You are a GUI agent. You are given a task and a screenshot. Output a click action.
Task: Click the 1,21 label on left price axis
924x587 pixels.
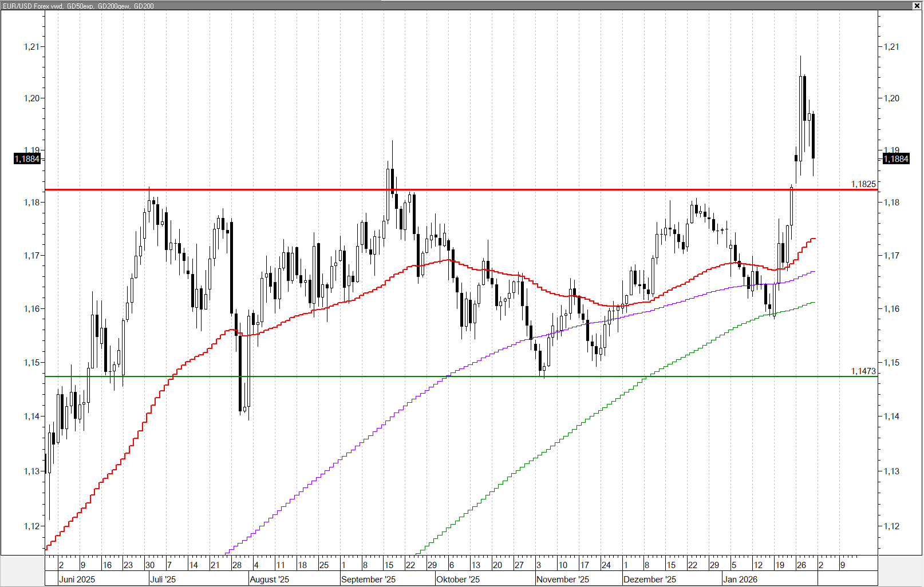[31, 47]
